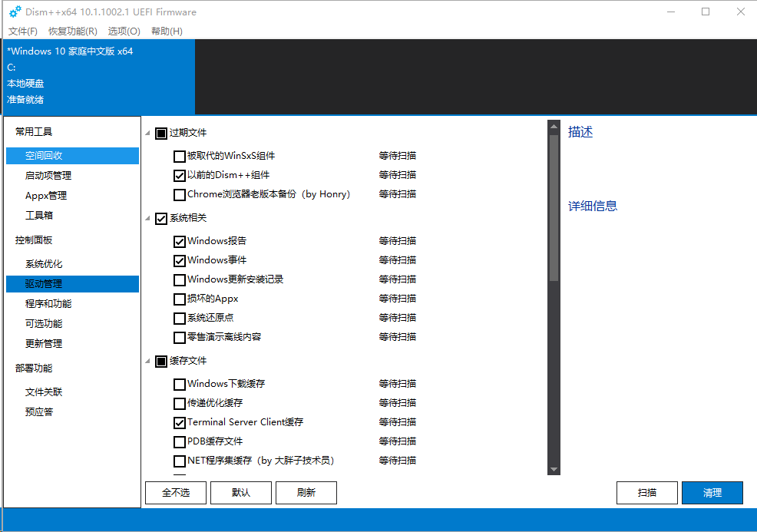Enable 被取代的WinSxS组件 checkbox
Screen dimensions: 757x532
pyautogui.click(x=180, y=157)
